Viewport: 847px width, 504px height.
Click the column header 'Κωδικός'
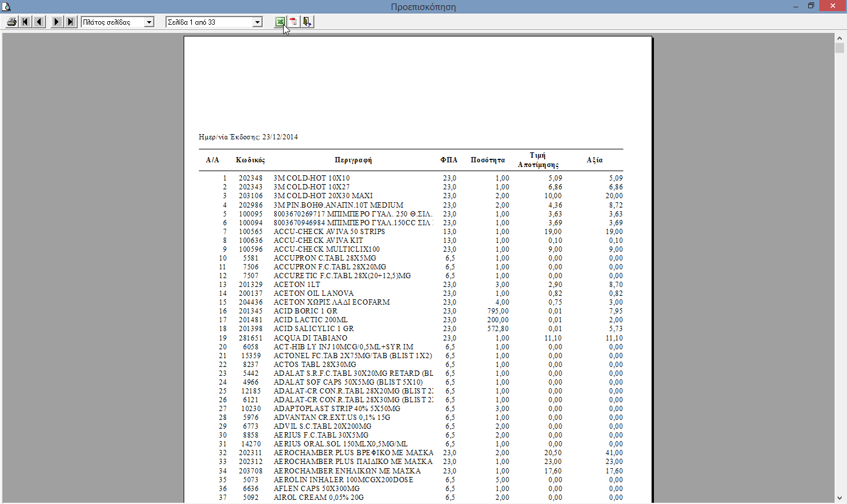pyautogui.click(x=250, y=160)
